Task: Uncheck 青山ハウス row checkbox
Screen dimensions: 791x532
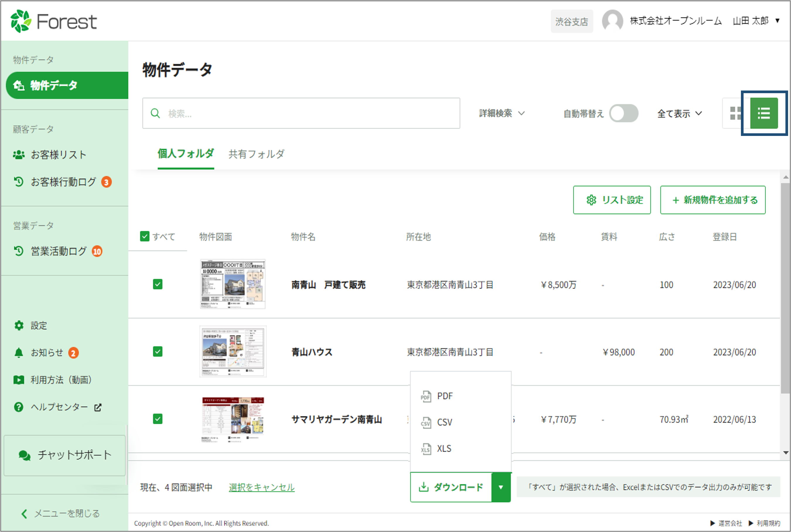Action: click(158, 352)
